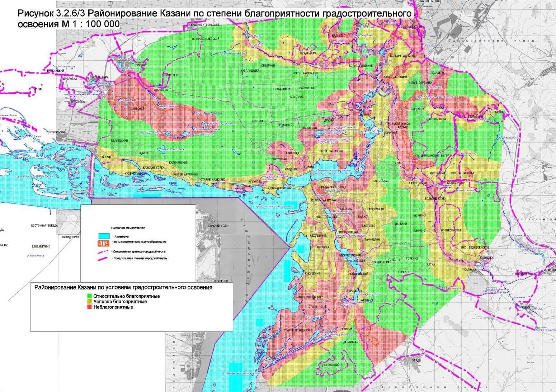The width and height of the screenshot is (556, 392).
Task: Click the 'Отары' map label
Action: pos(313,307)
